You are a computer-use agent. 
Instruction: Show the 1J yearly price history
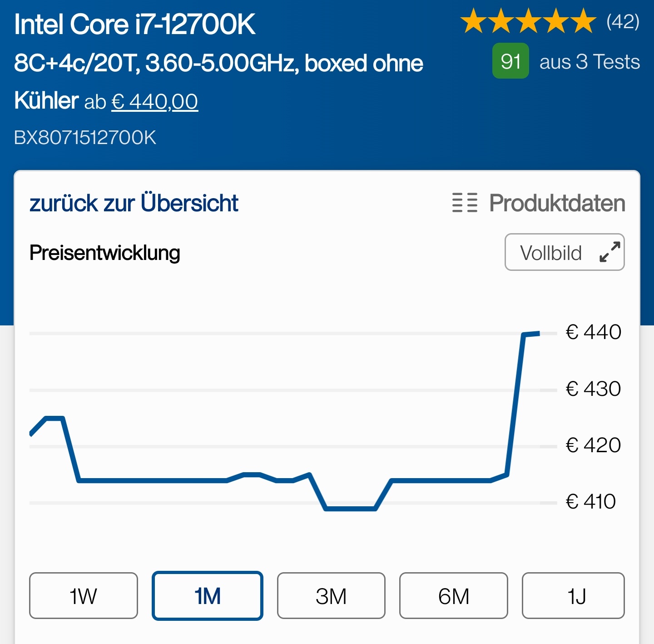tap(574, 596)
